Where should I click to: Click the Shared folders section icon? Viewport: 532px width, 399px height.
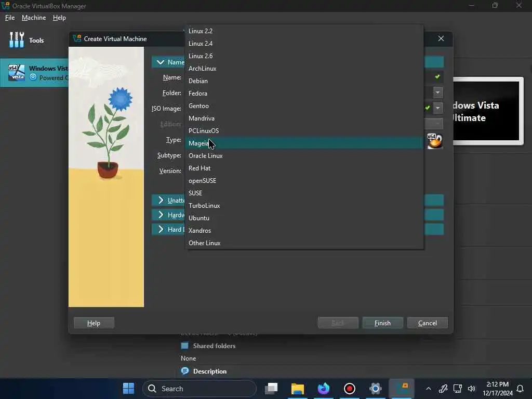tap(185, 345)
